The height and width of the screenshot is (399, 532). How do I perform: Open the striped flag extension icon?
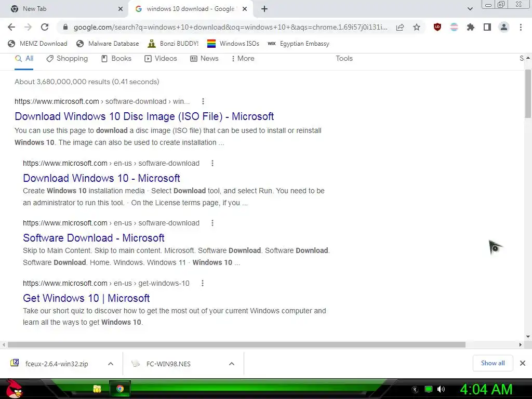point(454,27)
